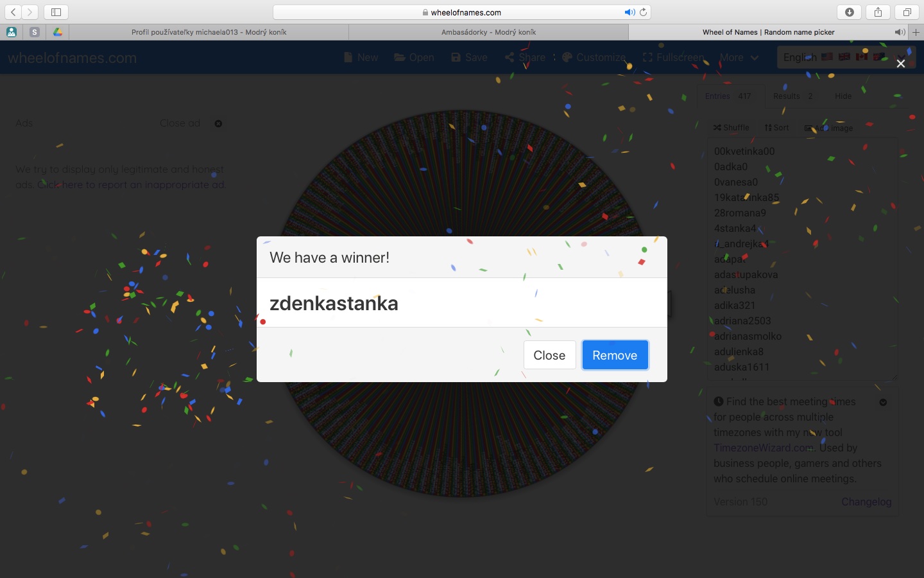Open the pinned Google Drive tab
Viewport: 924px width, 578px height.
[57, 32]
